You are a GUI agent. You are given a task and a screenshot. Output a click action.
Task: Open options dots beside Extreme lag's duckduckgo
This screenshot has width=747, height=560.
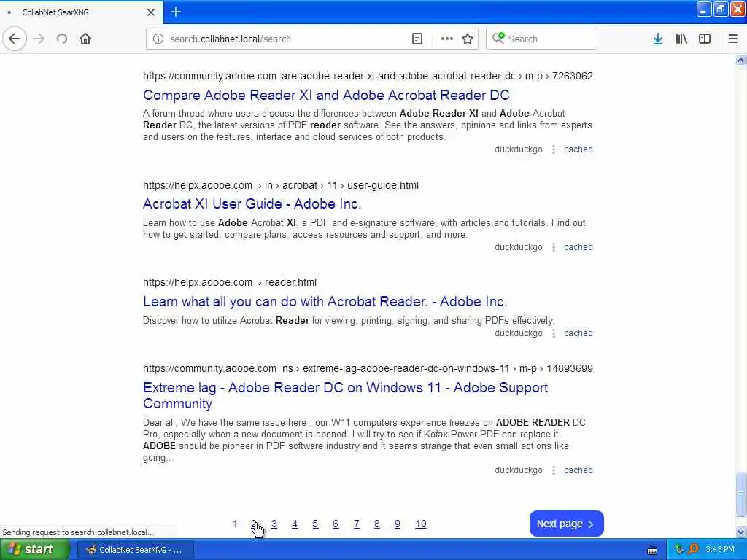(554, 470)
